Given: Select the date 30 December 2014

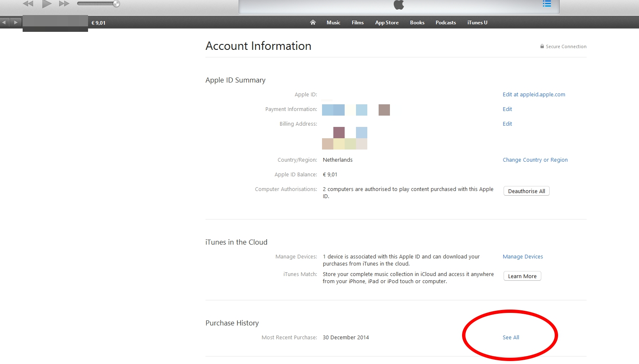Looking at the screenshot, I should pos(346,338).
